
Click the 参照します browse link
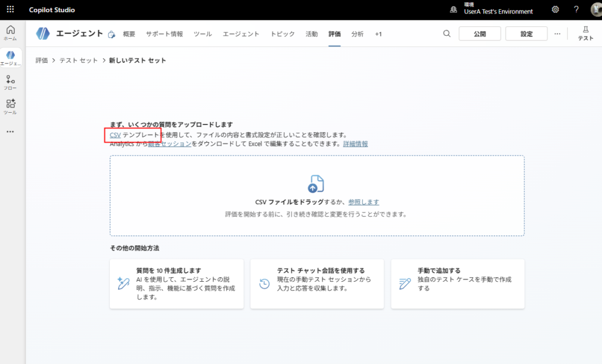[363, 202]
